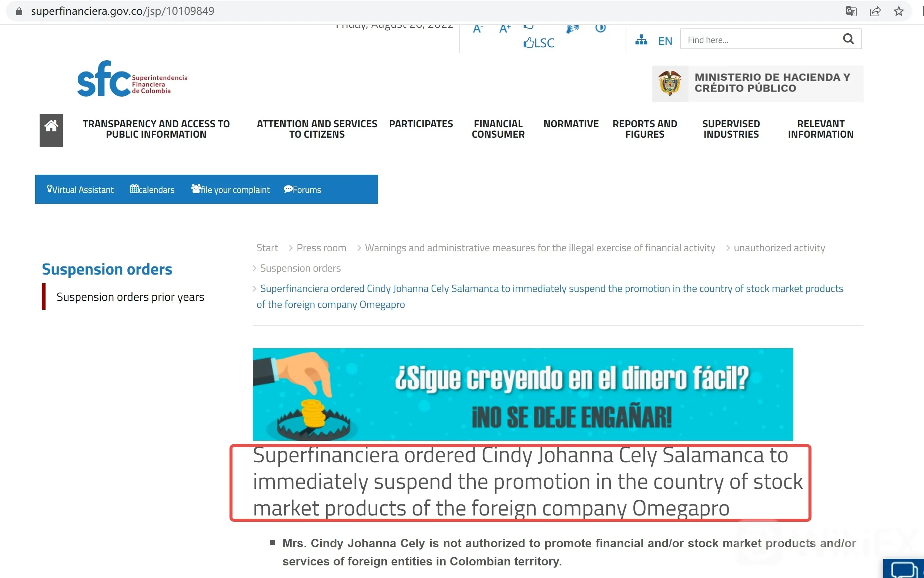Click the browser address bar URL

point(123,11)
